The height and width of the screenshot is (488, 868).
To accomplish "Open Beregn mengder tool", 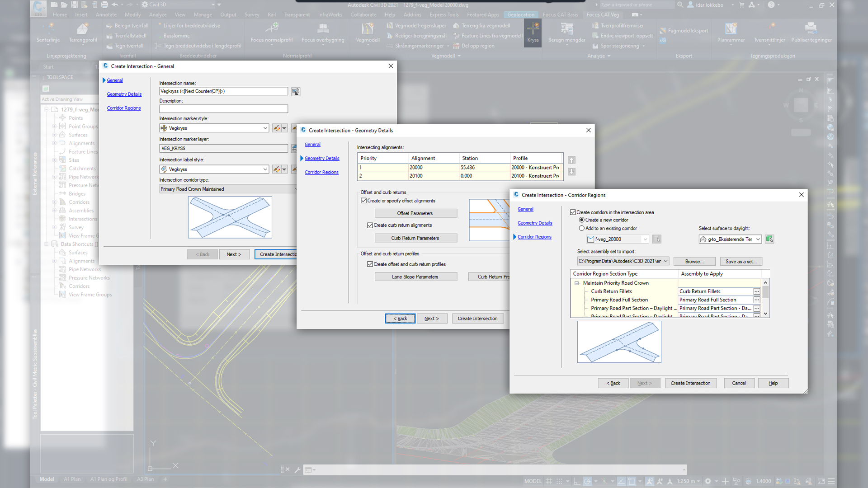I will [566, 33].
